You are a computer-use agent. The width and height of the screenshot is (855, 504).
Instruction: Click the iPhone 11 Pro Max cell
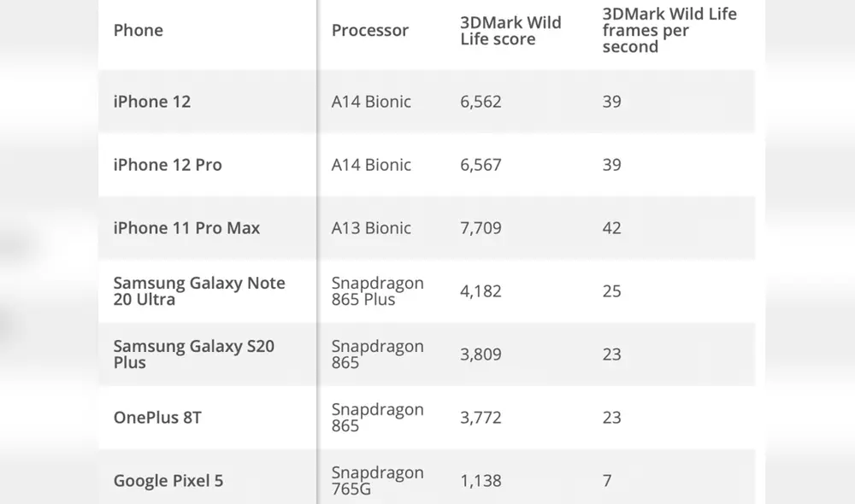point(186,228)
